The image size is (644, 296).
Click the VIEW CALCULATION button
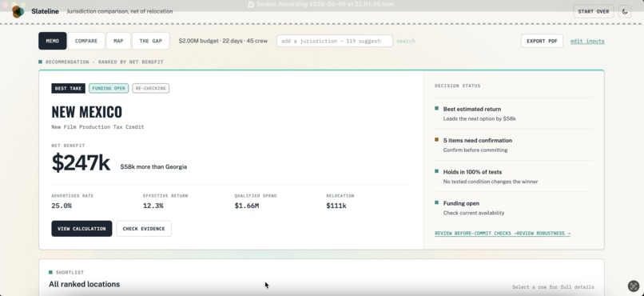pos(81,229)
